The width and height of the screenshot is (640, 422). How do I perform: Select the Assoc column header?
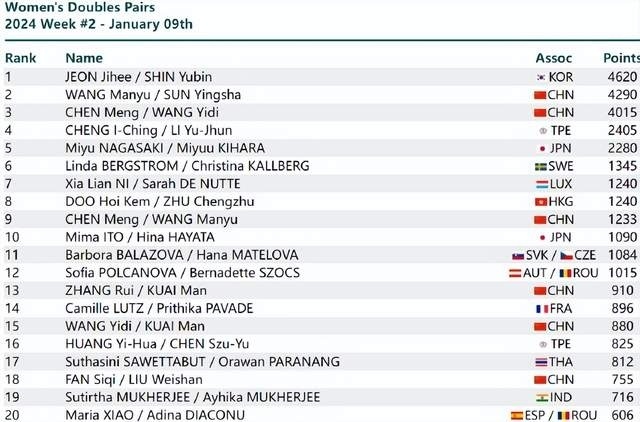tap(553, 58)
